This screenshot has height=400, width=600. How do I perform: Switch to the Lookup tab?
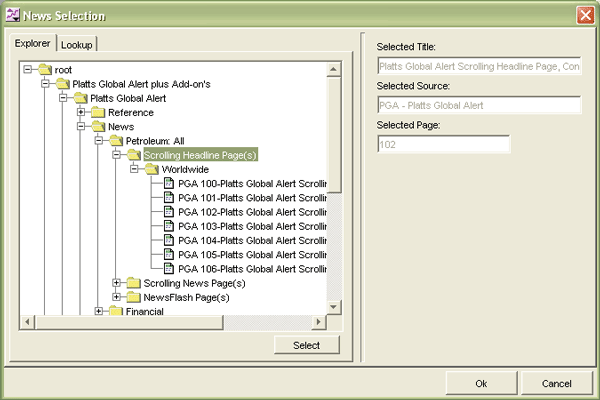click(76, 46)
